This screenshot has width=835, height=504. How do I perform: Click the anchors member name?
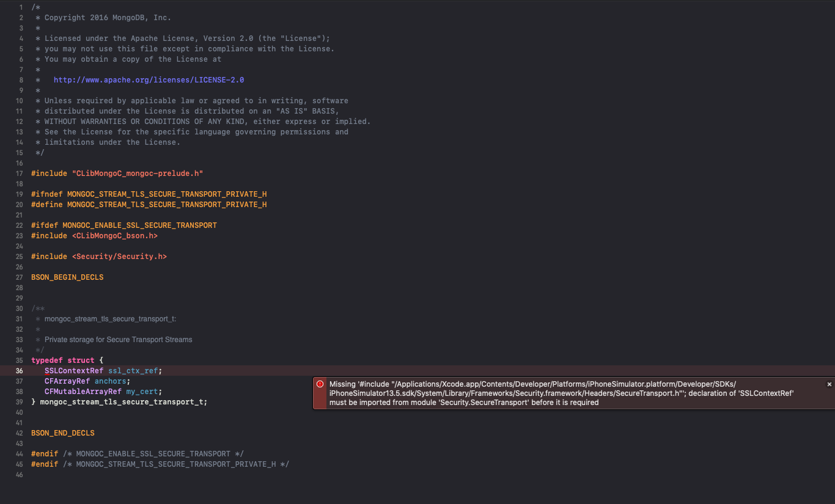(x=110, y=381)
